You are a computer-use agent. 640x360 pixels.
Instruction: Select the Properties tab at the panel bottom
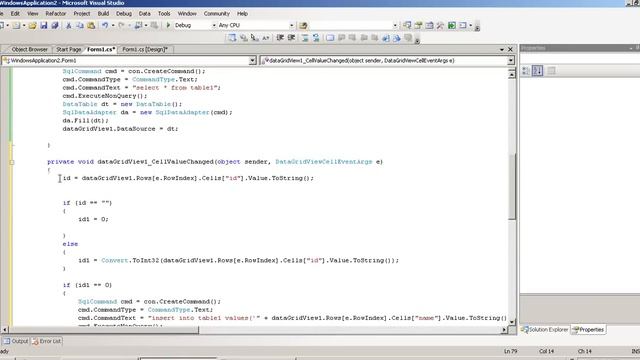[588, 329]
